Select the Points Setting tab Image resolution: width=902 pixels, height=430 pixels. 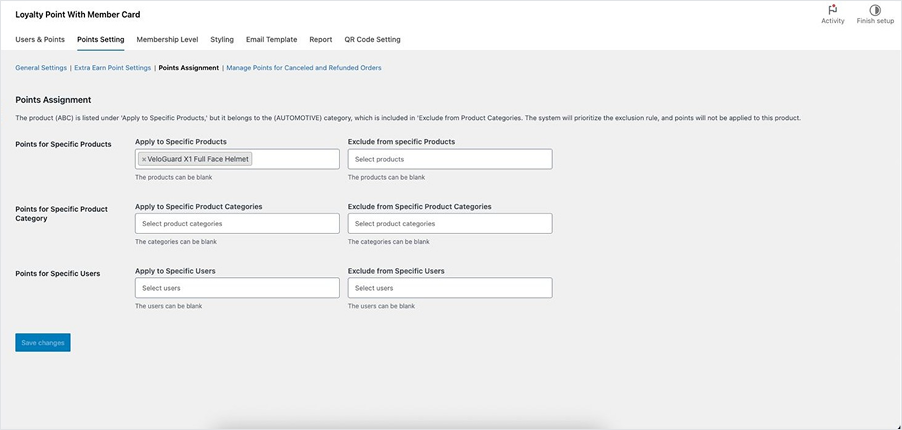point(101,40)
